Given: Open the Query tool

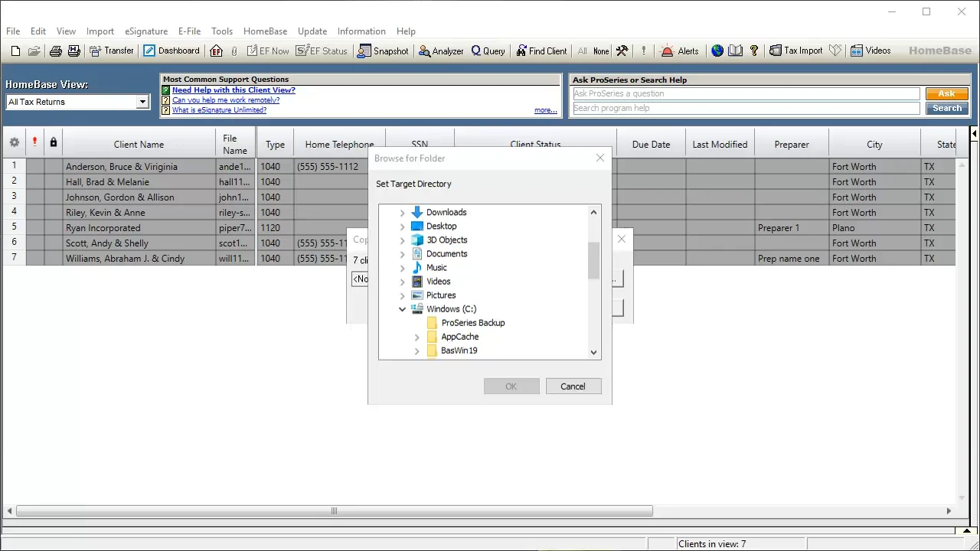Looking at the screenshot, I should point(488,51).
